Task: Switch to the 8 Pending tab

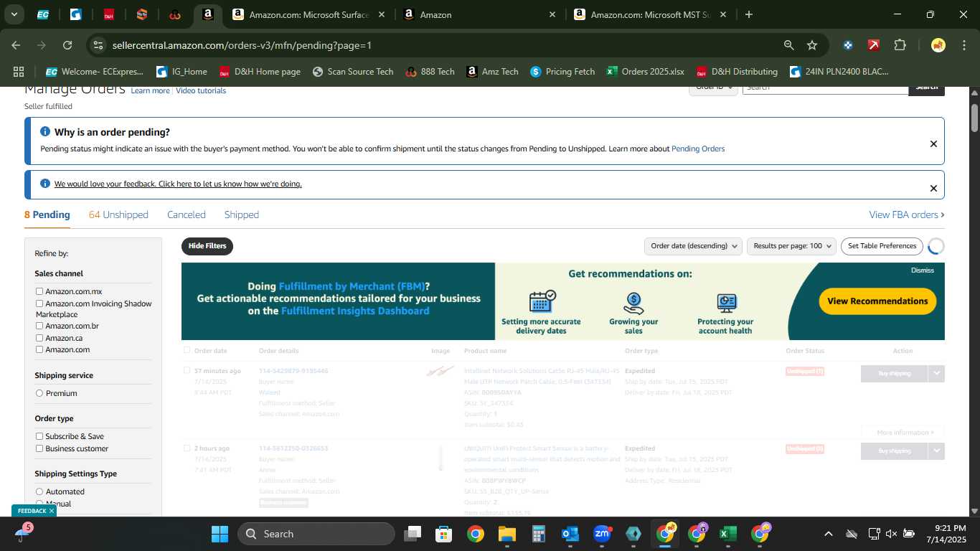Action: 47,215
